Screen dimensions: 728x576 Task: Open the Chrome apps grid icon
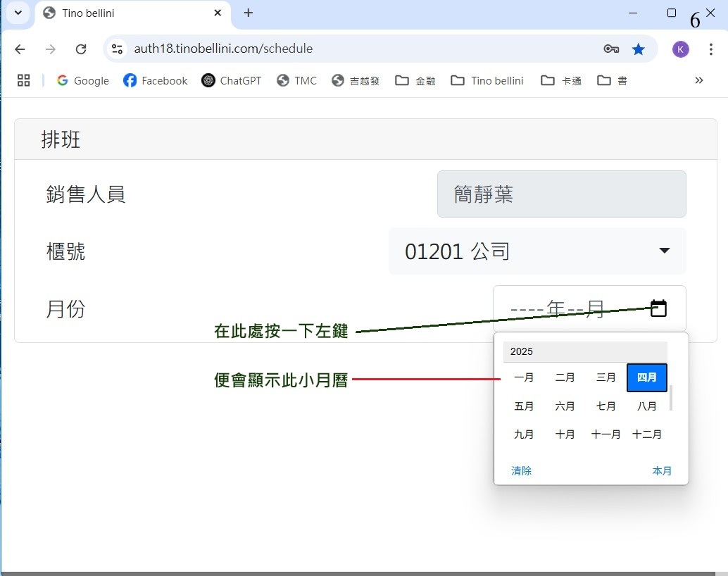click(23, 80)
